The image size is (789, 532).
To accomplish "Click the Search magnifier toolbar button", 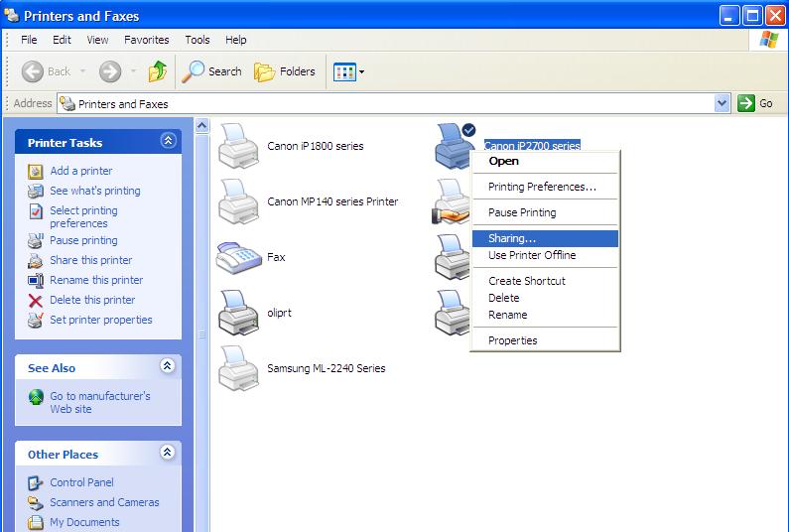I will (211, 71).
